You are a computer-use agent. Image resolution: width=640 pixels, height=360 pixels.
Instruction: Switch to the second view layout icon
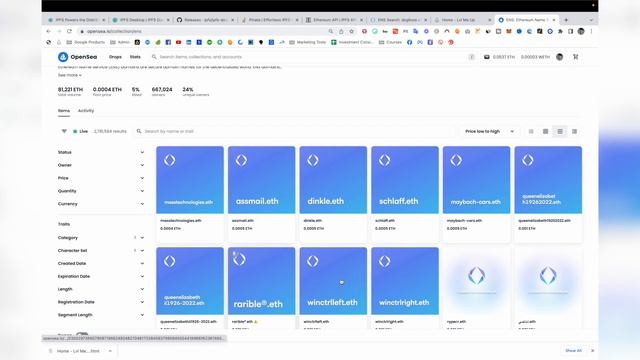click(x=545, y=131)
